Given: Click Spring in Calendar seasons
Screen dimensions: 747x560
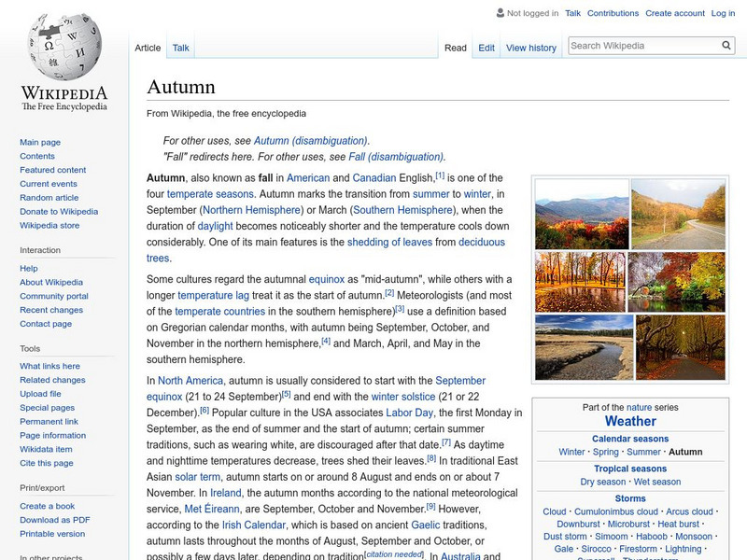Looking at the screenshot, I should (605, 452).
